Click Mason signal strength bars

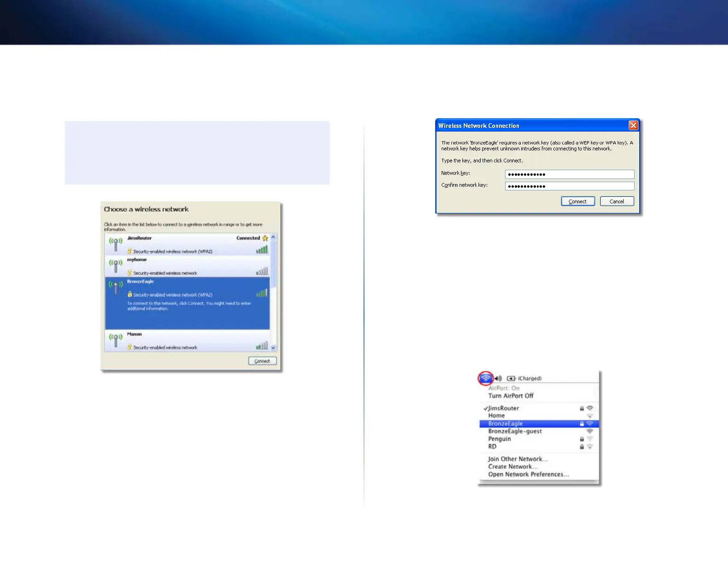[x=262, y=345]
